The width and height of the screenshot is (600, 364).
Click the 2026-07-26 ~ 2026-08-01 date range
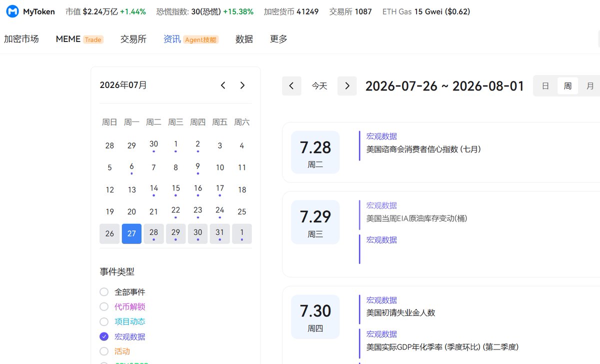(445, 86)
